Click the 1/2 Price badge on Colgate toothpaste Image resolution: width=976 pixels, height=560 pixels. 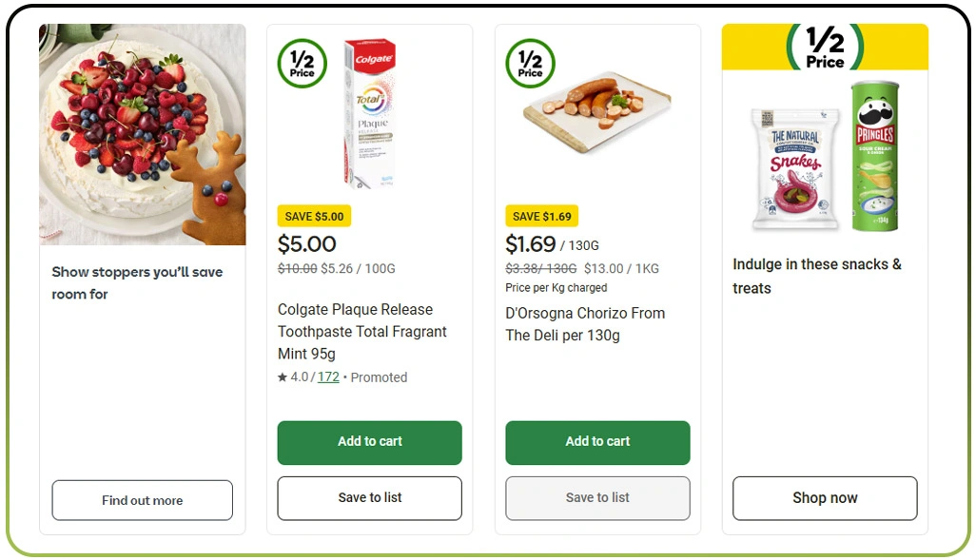[303, 64]
